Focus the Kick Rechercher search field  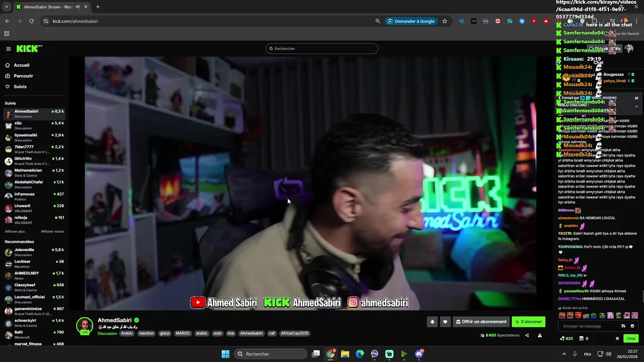click(322, 49)
